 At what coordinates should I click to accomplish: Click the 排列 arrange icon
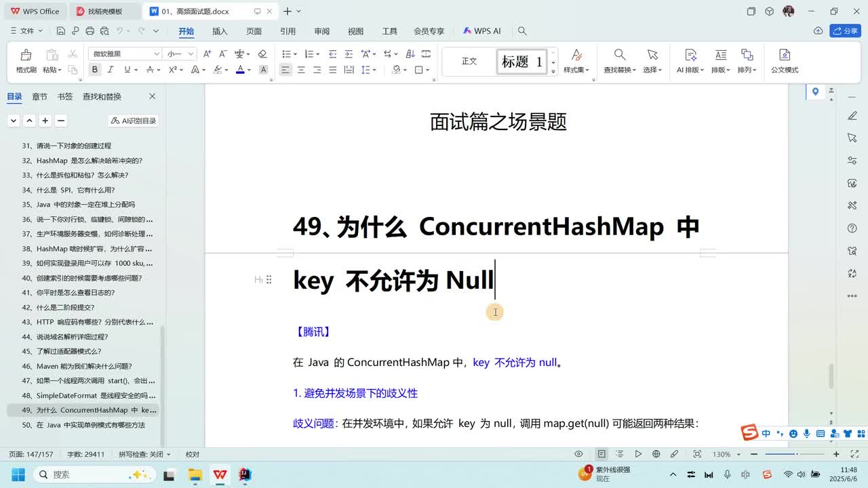[x=747, y=55]
